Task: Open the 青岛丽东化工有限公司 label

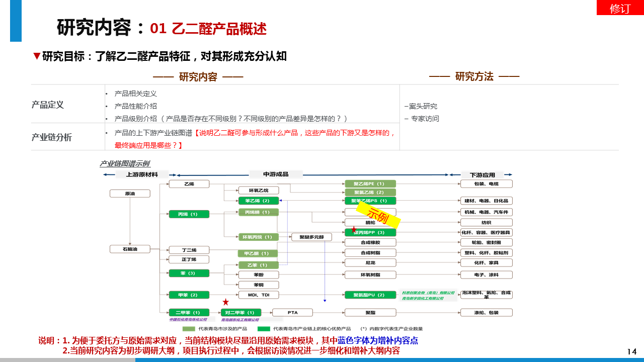Action: (240, 320)
